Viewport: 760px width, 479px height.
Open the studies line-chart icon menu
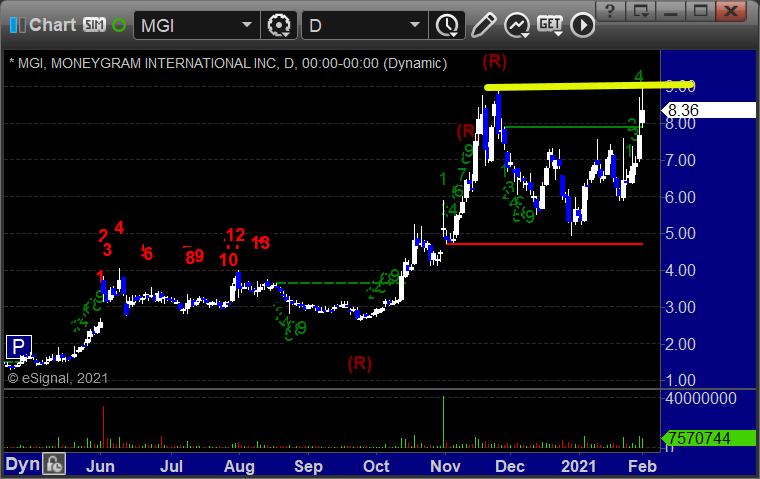(517, 25)
